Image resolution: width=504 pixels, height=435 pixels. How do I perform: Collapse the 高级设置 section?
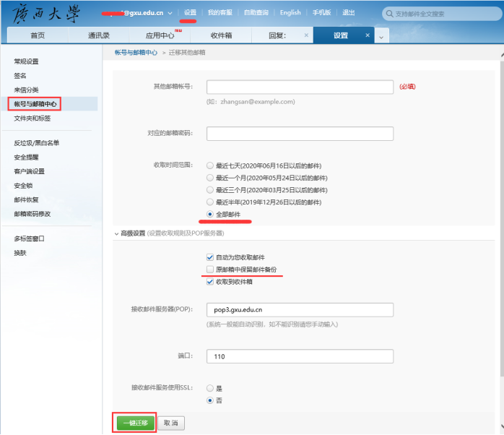click(117, 233)
